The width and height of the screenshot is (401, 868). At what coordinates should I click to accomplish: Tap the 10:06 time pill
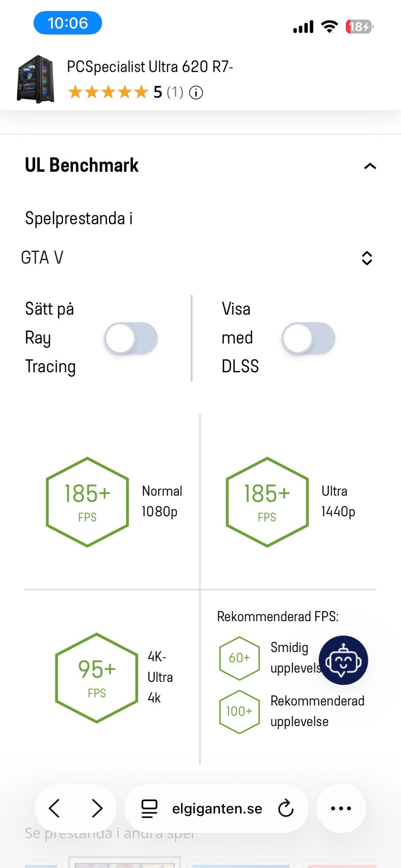click(68, 23)
